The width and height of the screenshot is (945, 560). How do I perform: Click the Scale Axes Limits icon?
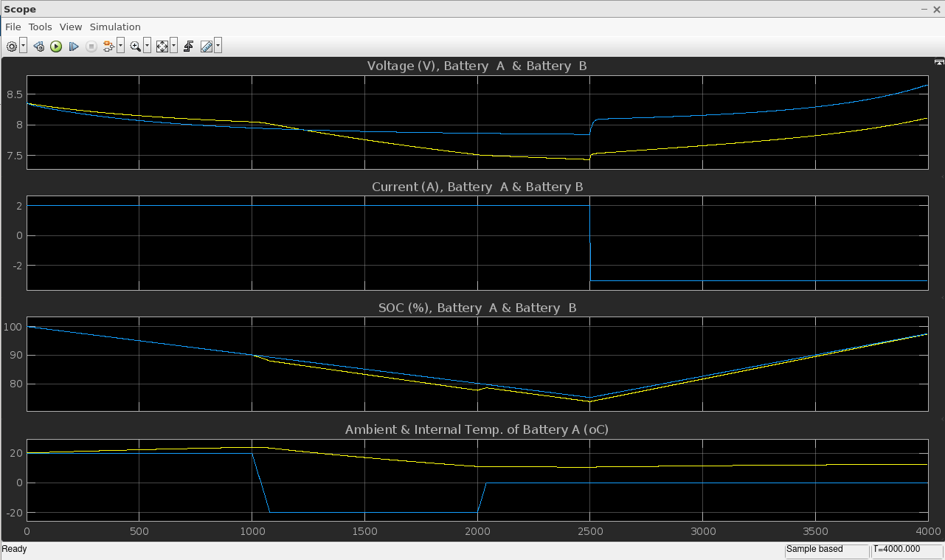[x=162, y=46]
